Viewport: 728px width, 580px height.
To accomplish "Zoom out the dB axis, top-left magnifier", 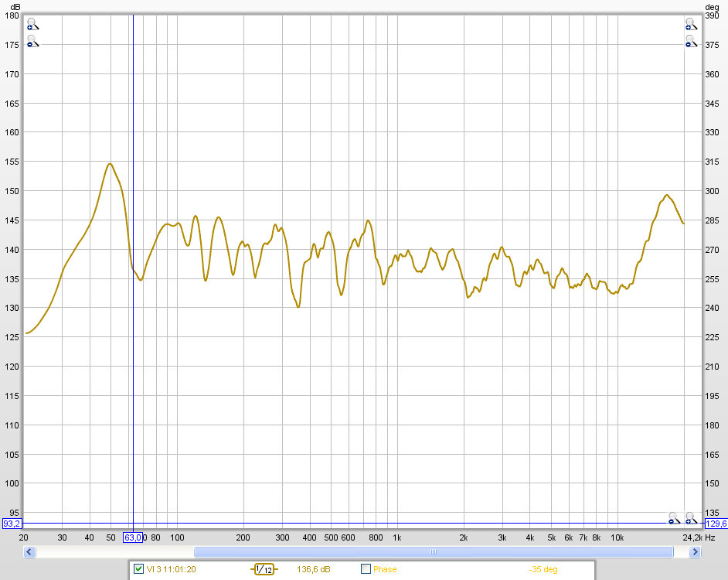I will click(x=32, y=41).
